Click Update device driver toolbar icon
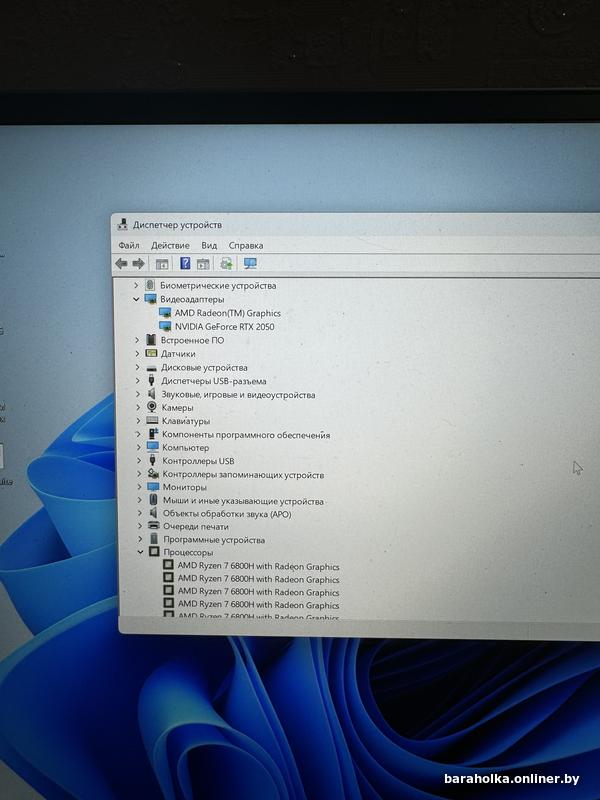 point(226,263)
